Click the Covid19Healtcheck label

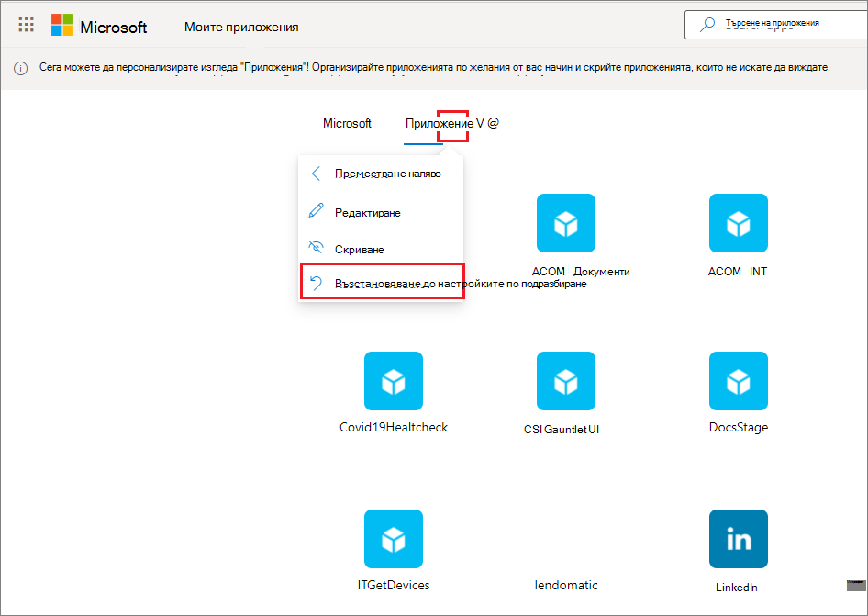pos(394,427)
